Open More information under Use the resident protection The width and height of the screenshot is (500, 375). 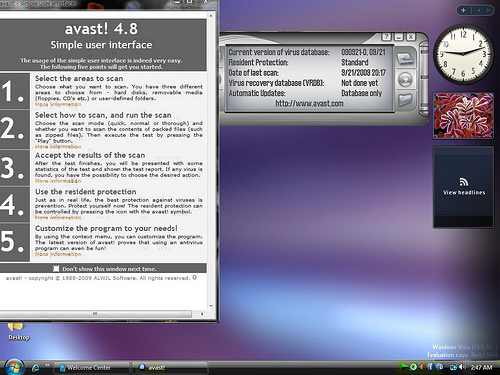[58, 217]
